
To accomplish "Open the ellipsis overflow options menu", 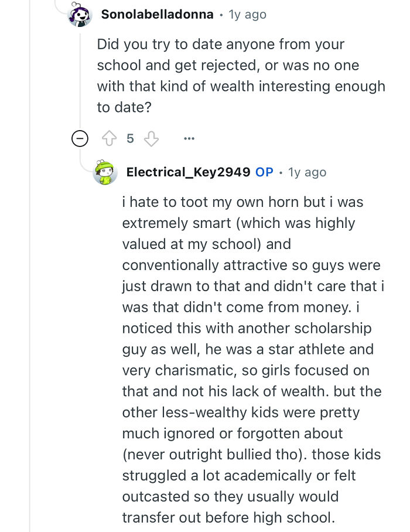I will (189, 138).
